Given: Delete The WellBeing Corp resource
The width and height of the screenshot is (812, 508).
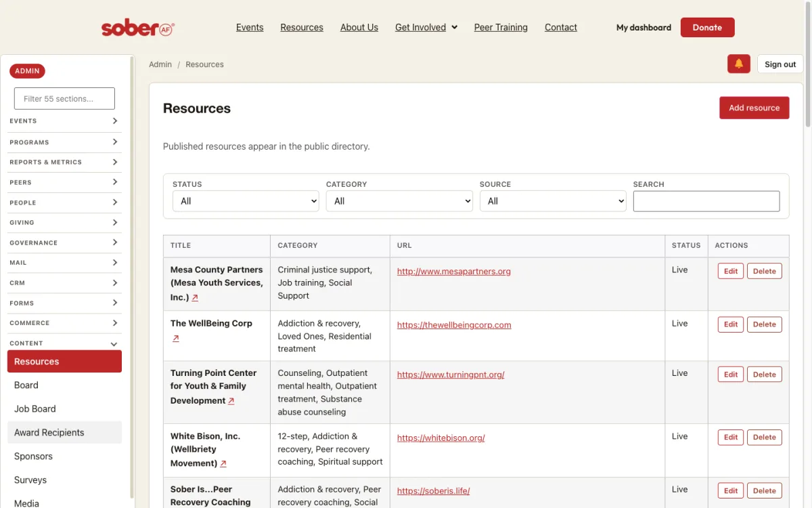Looking at the screenshot, I should 765,324.
